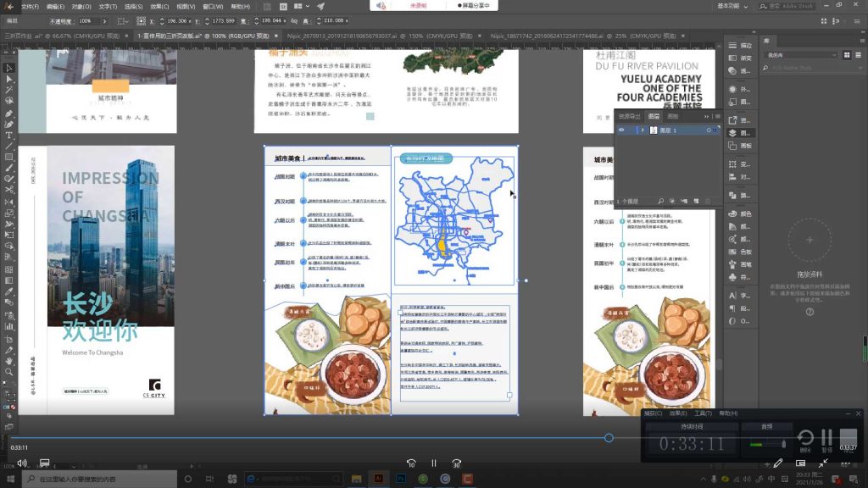
Task: Click the video progress slider handle
Action: (609, 438)
